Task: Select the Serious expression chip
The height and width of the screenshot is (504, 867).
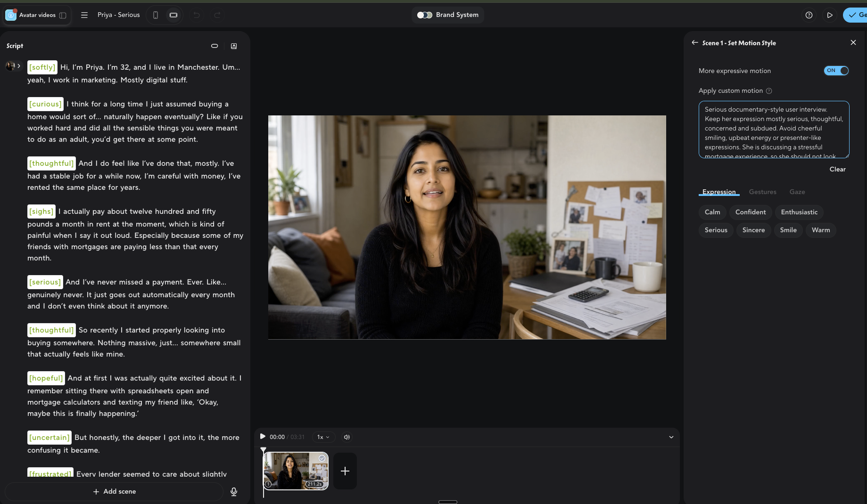Action: [716, 230]
